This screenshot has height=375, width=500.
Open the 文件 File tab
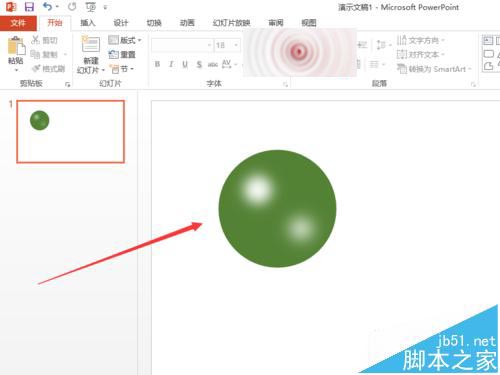[x=18, y=23]
